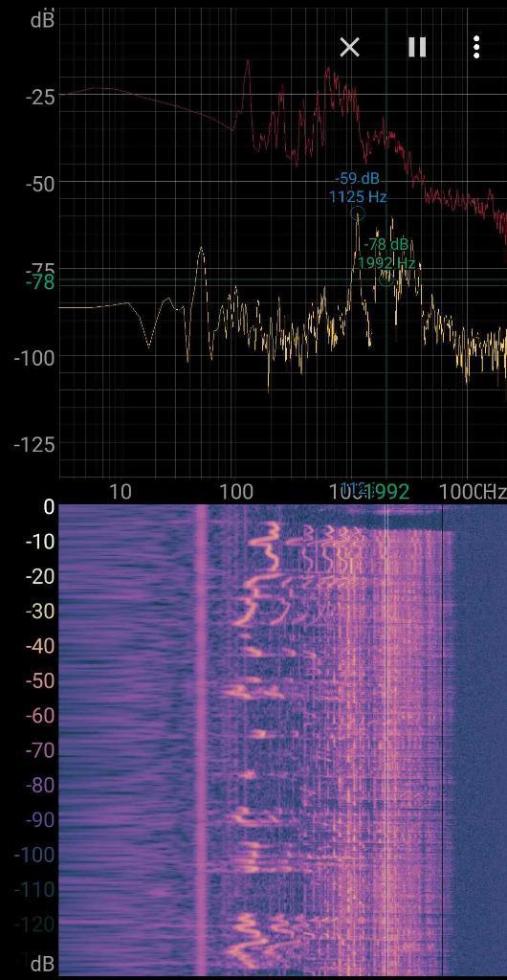
Task: Tap the -78 dB 1992 Hz cursor label
Action: [x=386, y=253]
